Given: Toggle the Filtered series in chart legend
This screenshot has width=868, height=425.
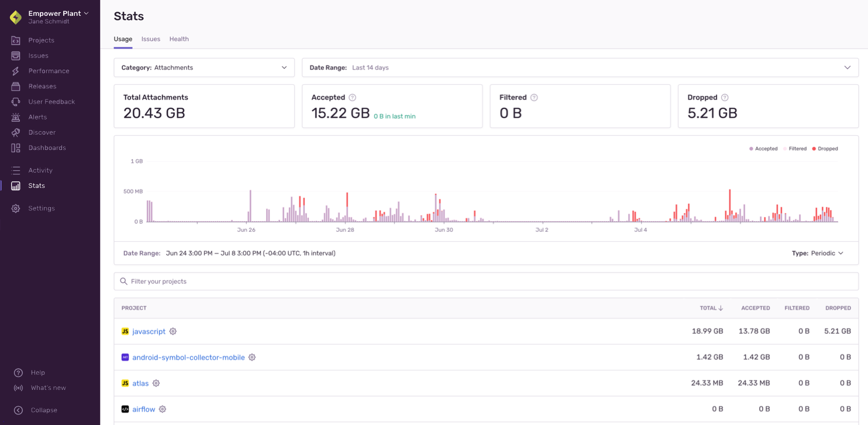Looking at the screenshot, I should point(795,149).
